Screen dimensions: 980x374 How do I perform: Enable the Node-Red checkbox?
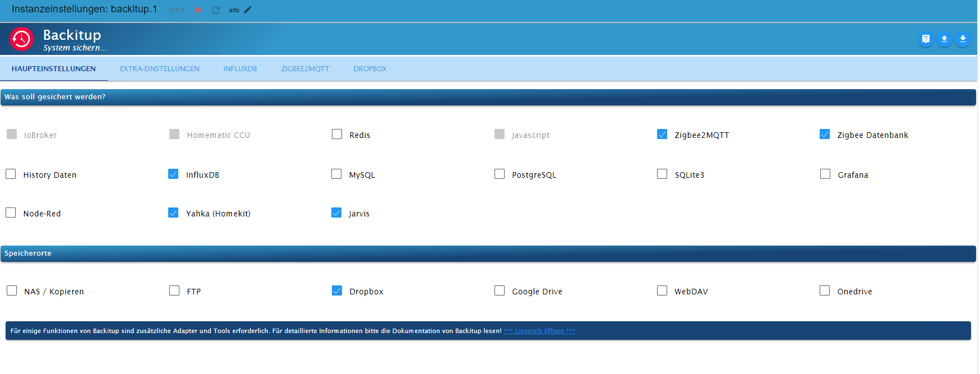[x=11, y=213]
